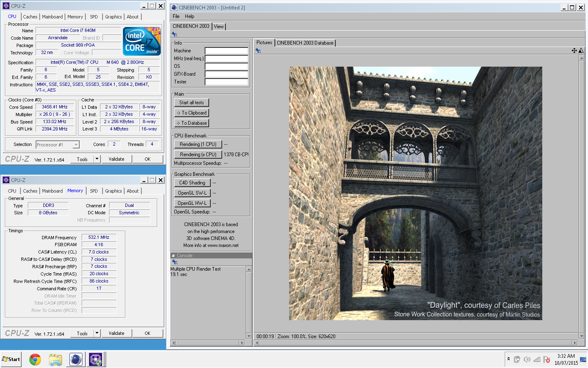The height and width of the screenshot is (368, 588).
Task: Click the volume speaker tray icon
Action: [x=527, y=359]
